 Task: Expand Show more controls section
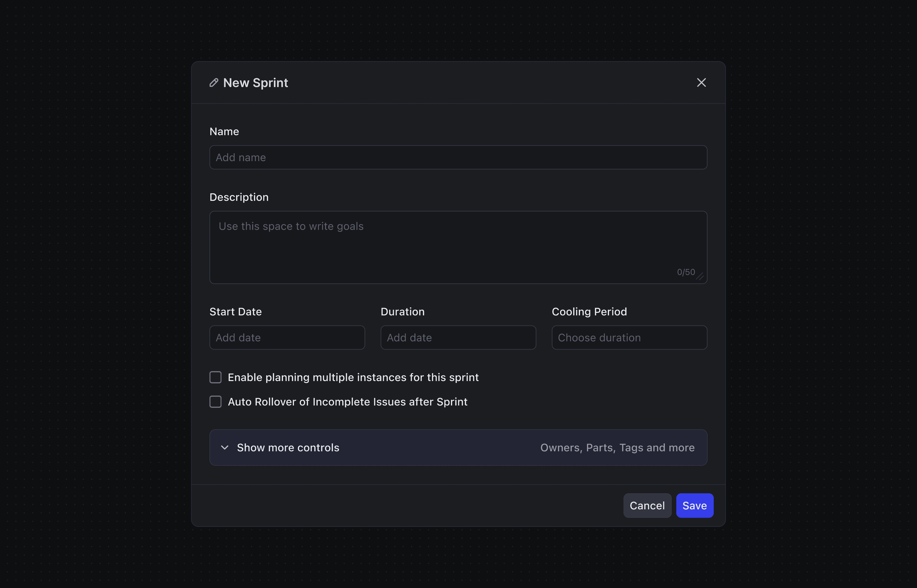(288, 447)
